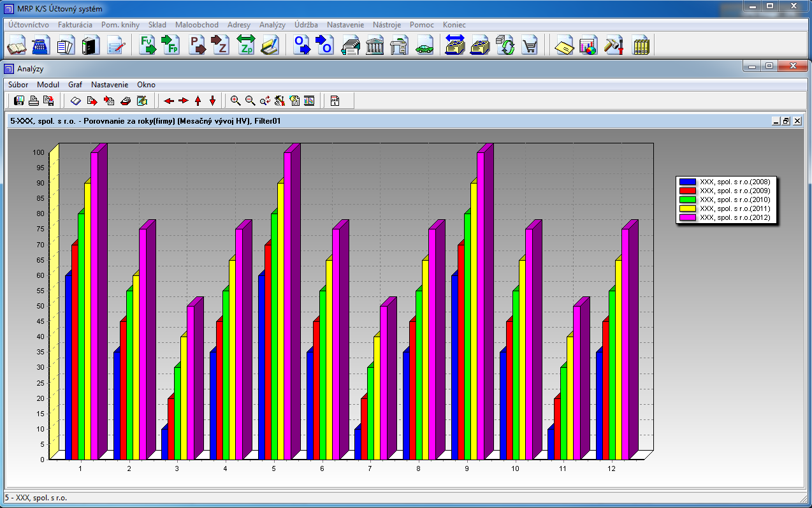This screenshot has height=508, width=812.
Task: Click the green Fp invoice icon
Action: point(171,45)
